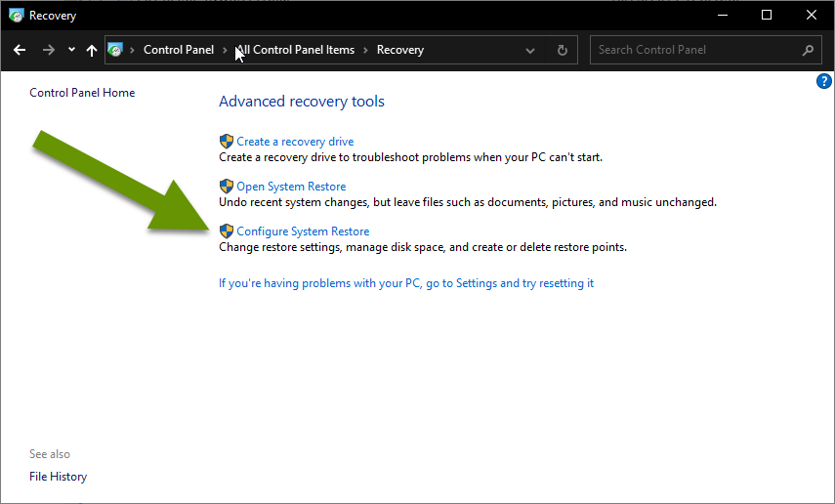This screenshot has height=504, width=835.
Task: Go back with the back arrow
Action: (20, 50)
